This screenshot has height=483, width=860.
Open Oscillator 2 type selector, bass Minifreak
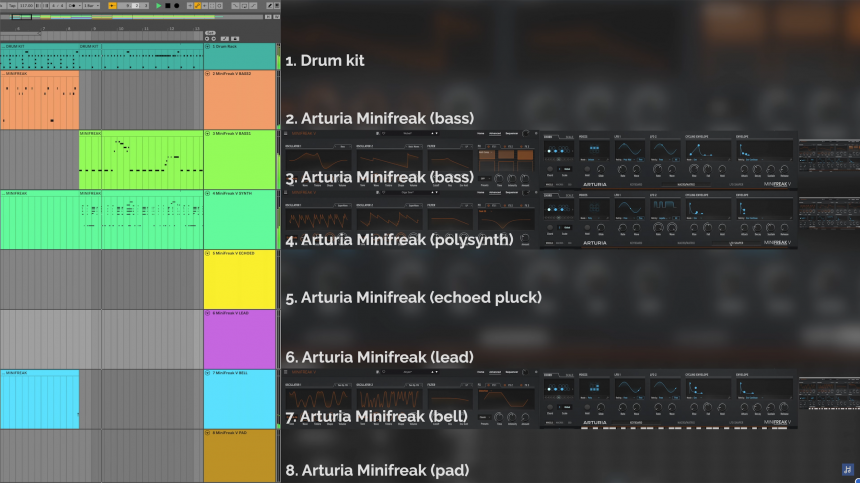coord(414,146)
